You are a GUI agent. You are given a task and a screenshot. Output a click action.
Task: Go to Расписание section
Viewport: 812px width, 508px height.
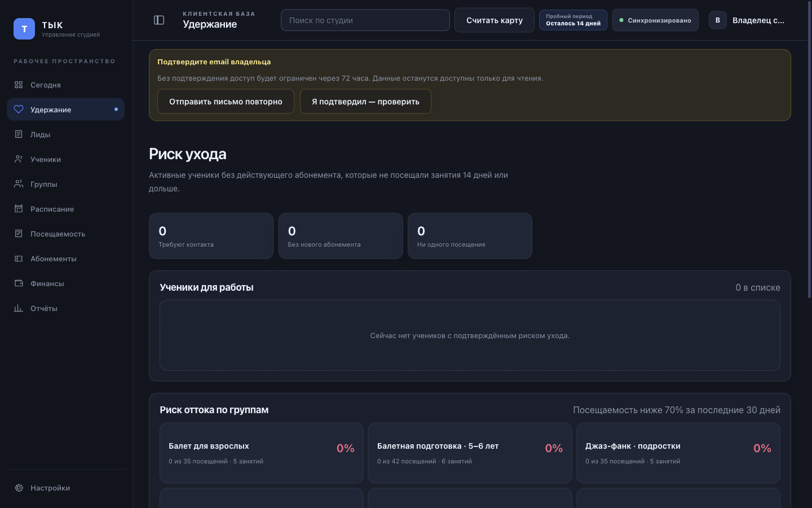point(65,209)
